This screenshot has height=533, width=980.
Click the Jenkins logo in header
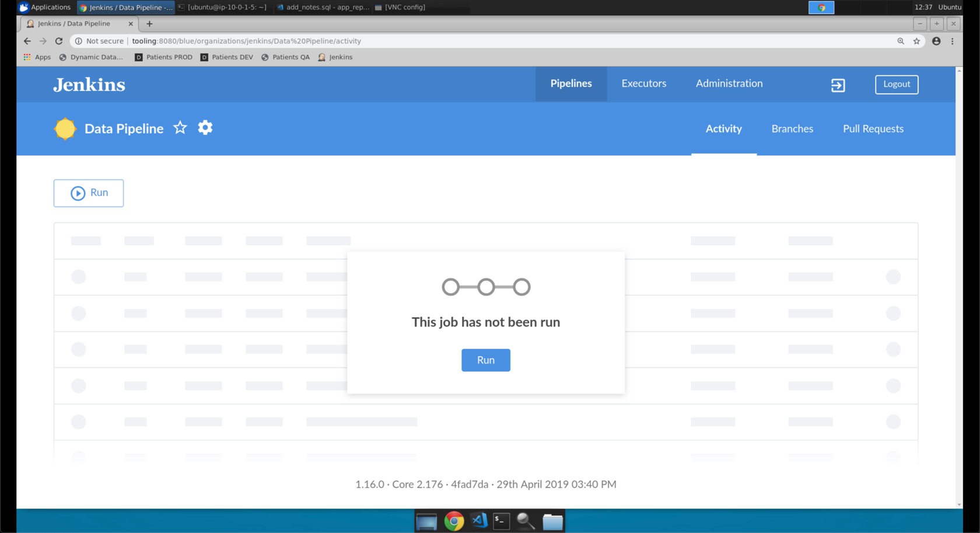[89, 85]
